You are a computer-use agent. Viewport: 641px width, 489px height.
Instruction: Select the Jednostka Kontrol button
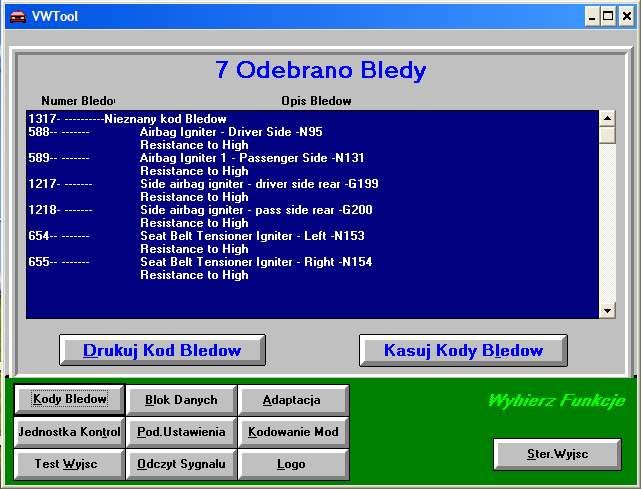tap(69, 432)
